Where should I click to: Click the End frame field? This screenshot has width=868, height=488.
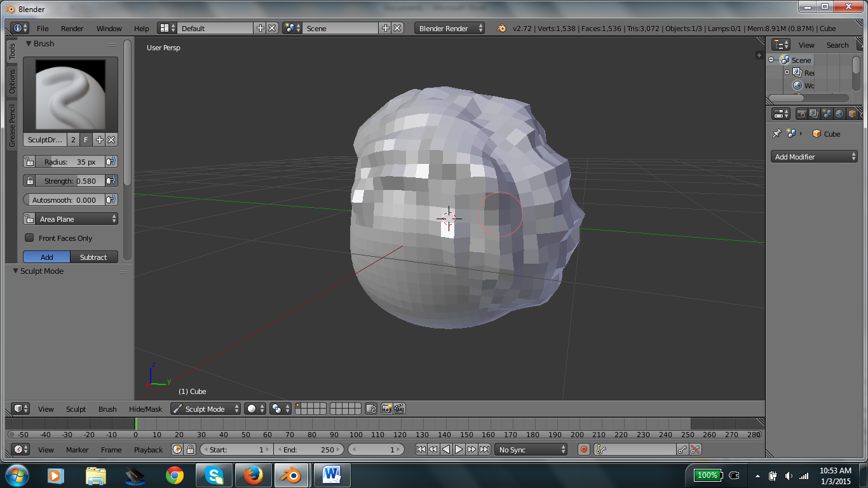point(309,449)
